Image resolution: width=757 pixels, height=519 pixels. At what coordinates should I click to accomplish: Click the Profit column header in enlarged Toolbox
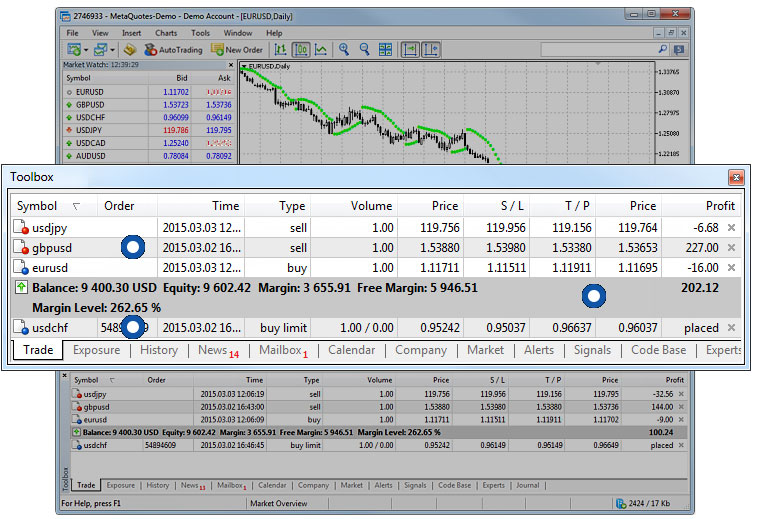(720, 206)
